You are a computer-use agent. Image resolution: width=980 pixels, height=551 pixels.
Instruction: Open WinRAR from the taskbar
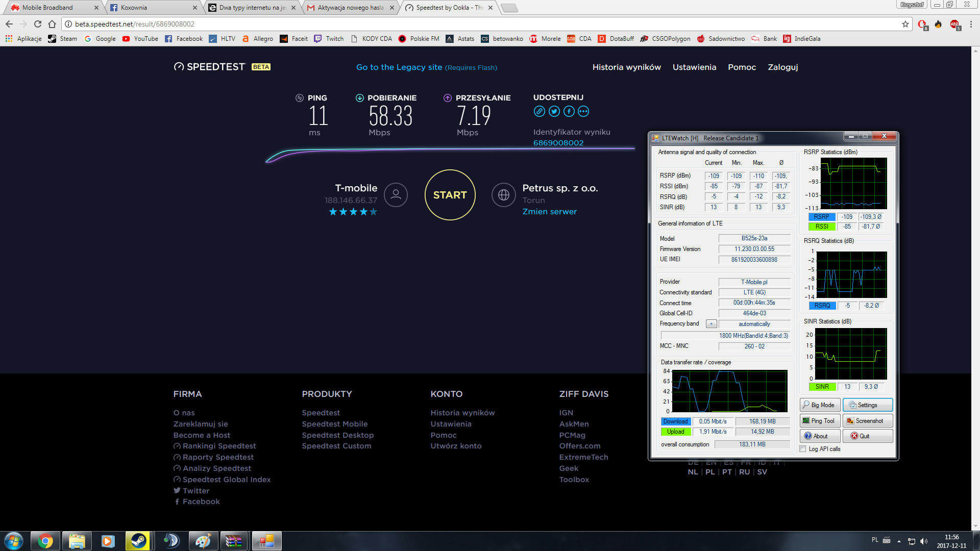[x=234, y=541]
